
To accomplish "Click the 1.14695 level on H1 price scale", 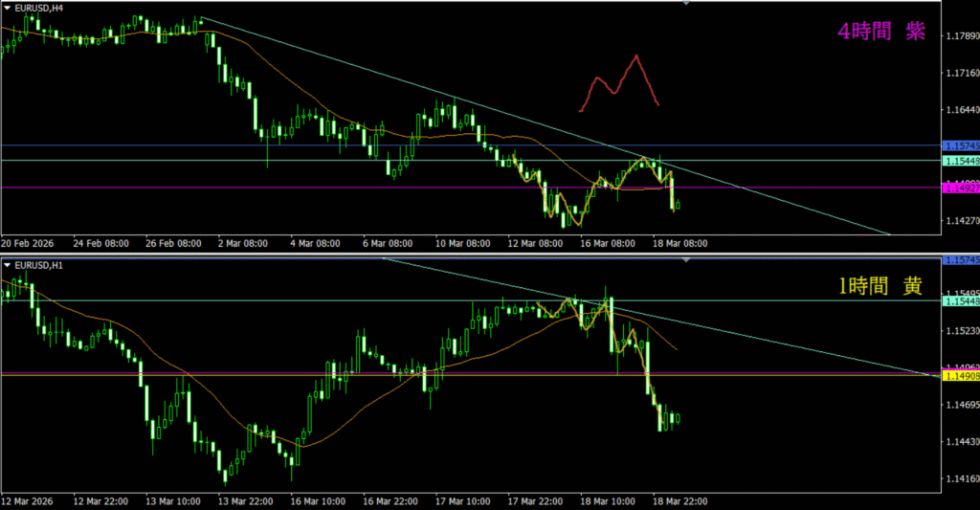I will click(960, 406).
